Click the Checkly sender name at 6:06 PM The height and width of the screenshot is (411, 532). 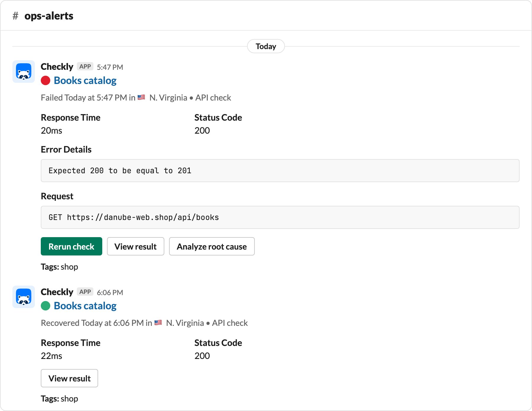[x=57, y=292]
